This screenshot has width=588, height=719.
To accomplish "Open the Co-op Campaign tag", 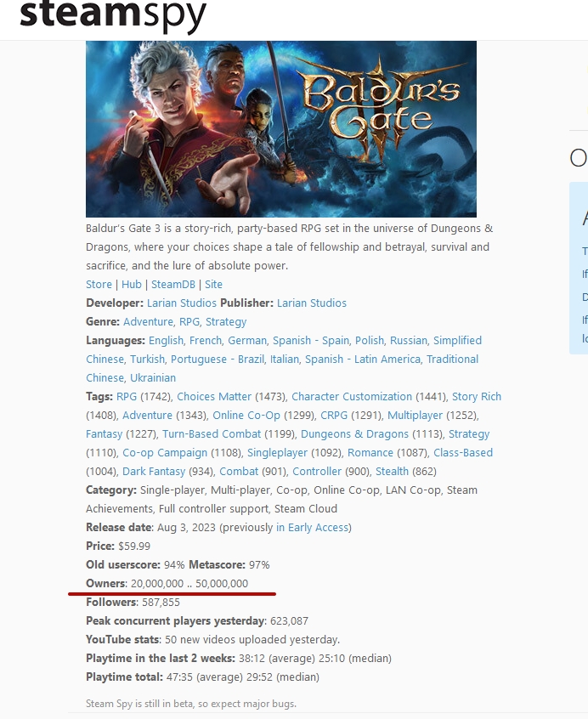I will 165,453.
